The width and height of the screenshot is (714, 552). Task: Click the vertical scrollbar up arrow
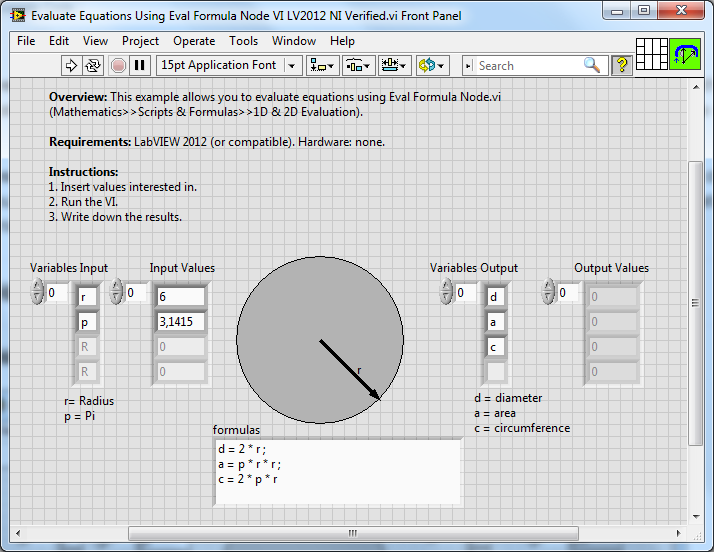coord(696,87)
